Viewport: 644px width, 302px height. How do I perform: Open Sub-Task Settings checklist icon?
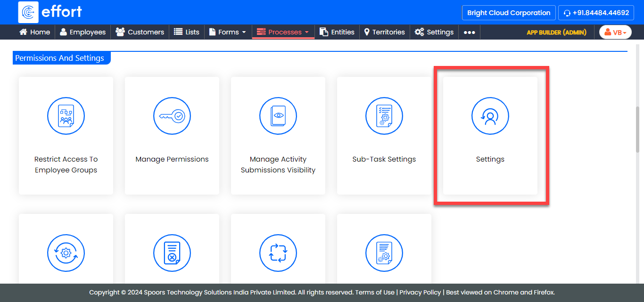384,116
